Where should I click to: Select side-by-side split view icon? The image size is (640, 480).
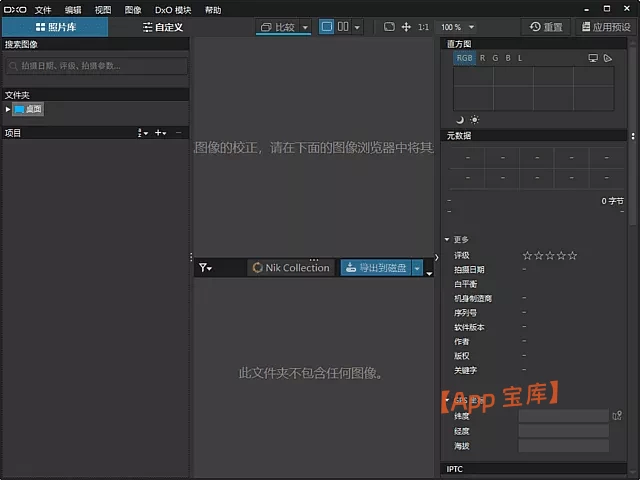pyautogui.click(x=343, y=27)
